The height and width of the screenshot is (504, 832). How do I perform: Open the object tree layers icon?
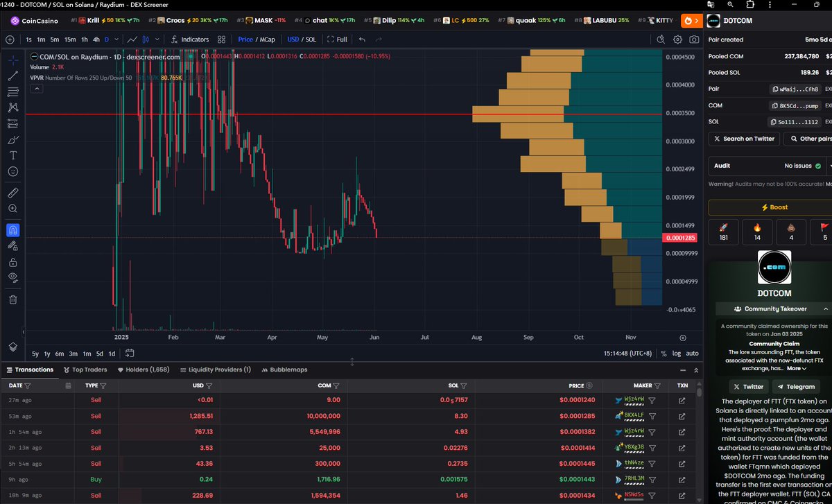pos(12,347)
